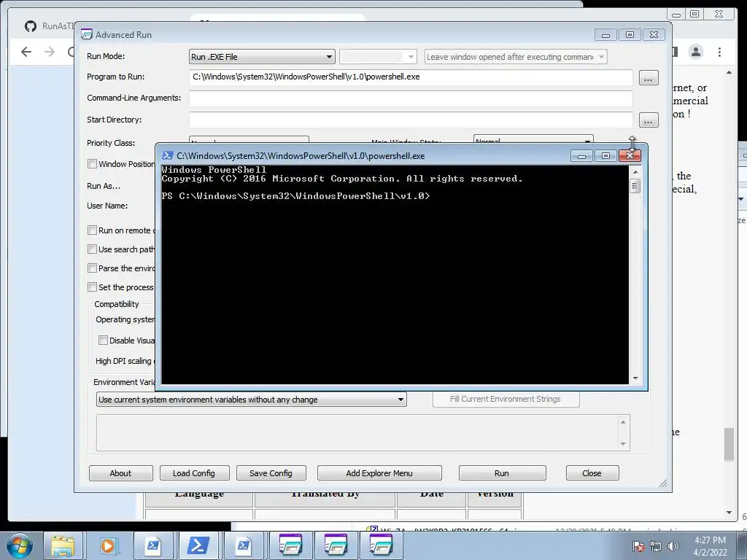Screen dimensions: 747x560
Task: Open Windows Explorer from the taskbar
Action: coord(63,545)
